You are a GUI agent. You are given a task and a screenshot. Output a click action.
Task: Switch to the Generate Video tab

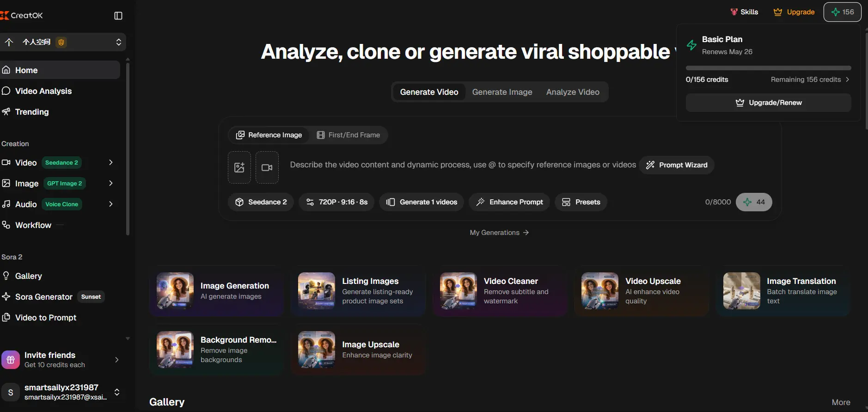tap(429, 92)
